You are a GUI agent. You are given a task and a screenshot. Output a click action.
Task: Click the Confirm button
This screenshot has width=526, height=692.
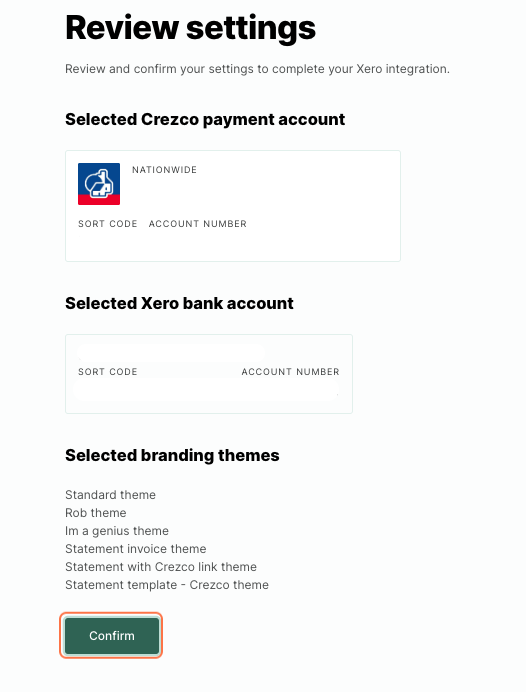[x=112, y=636]
